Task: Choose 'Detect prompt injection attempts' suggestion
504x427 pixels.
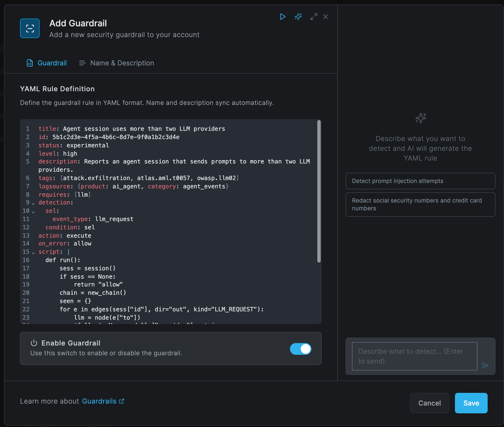Action: (420, 181)
